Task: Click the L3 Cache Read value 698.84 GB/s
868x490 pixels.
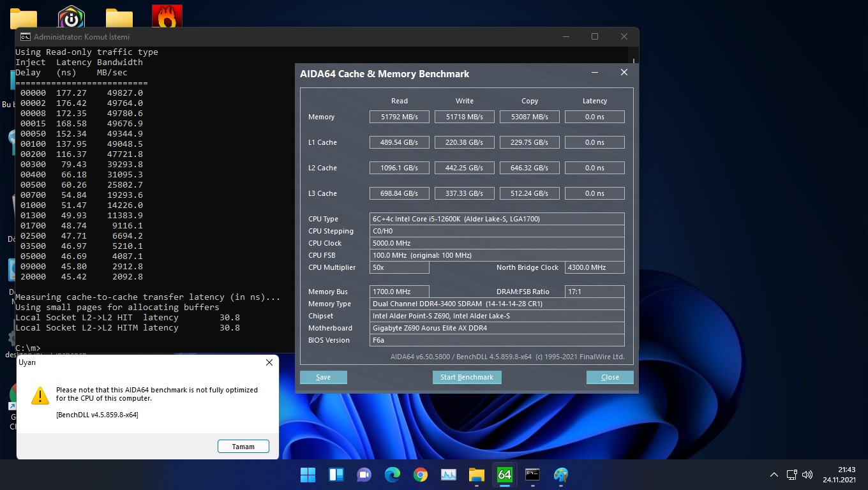Action: coord(400,193)
